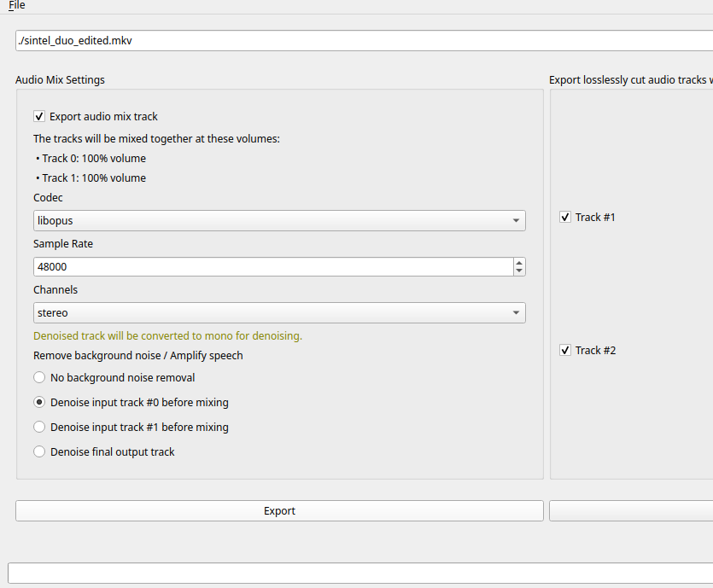Choose Denoise input track #0 before mixing
This screenshot has width=713, height=588.
[39, 403]
